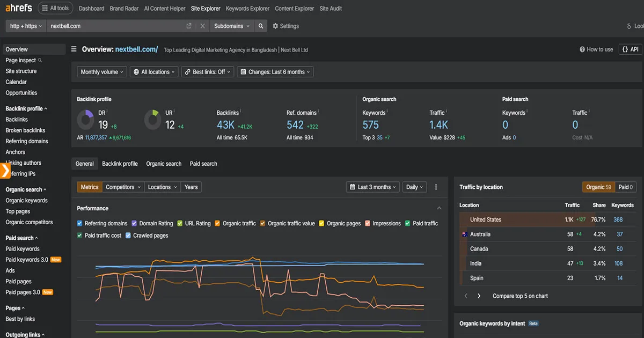Switch to Organic search tab
The image size is (644, 338).
[164, 164]
